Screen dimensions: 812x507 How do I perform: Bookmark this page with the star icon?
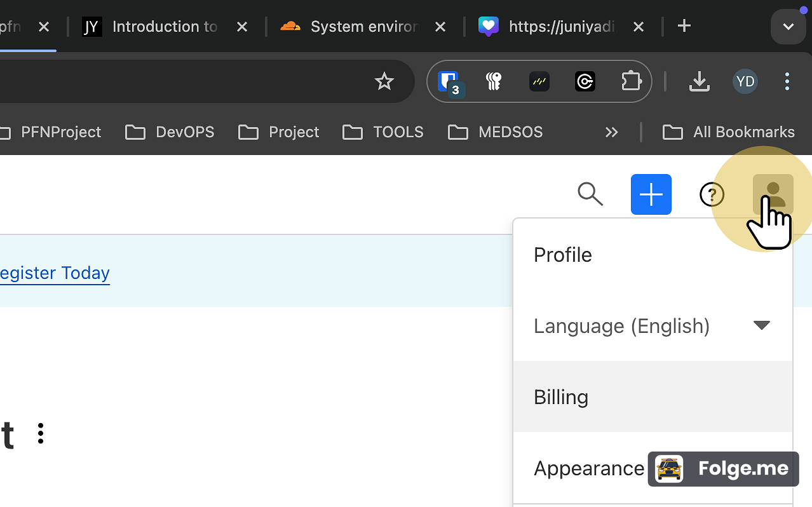pyautogui.click(x=384, y=81)
